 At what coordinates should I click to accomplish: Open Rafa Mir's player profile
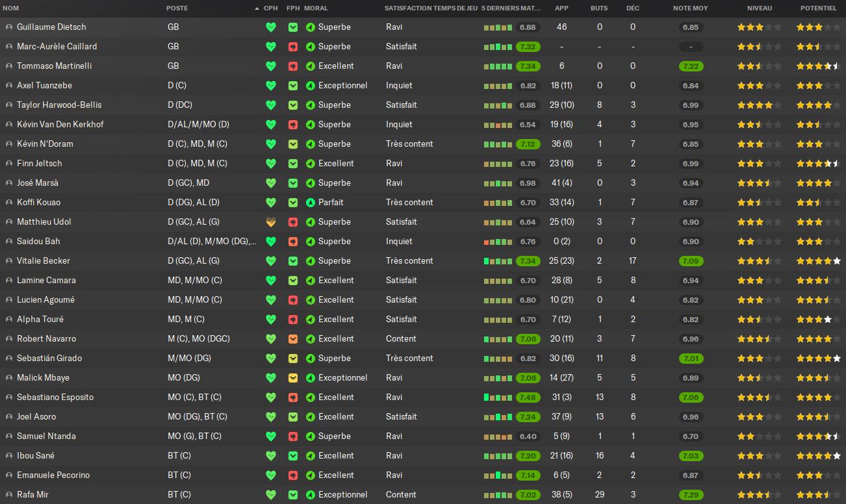[x=32, y=495]
